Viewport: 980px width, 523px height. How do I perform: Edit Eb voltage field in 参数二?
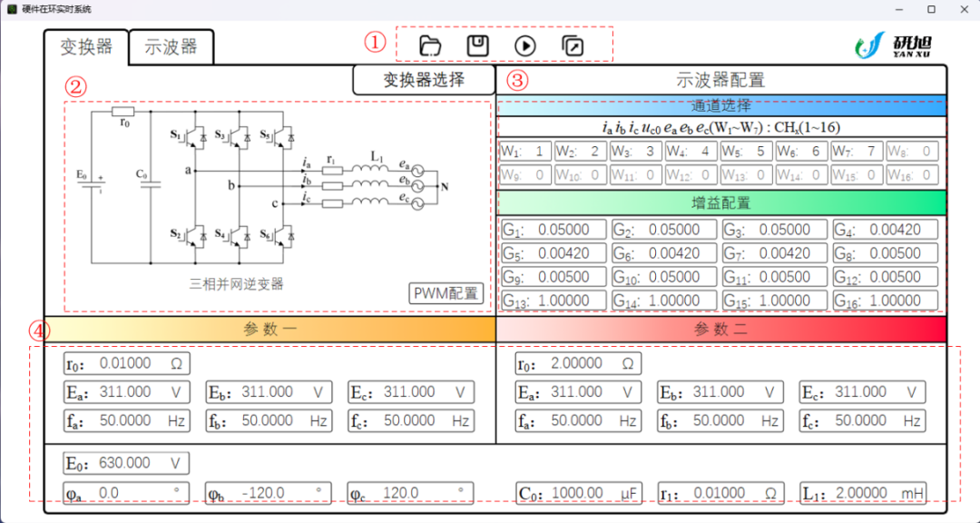720,392
